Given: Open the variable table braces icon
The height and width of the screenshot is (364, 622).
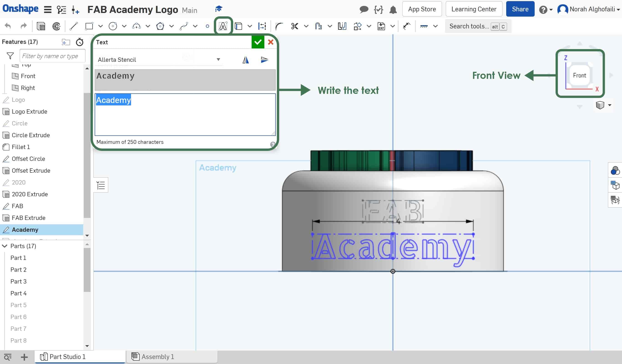Looking at the screenshot, I should pos(378,10).
